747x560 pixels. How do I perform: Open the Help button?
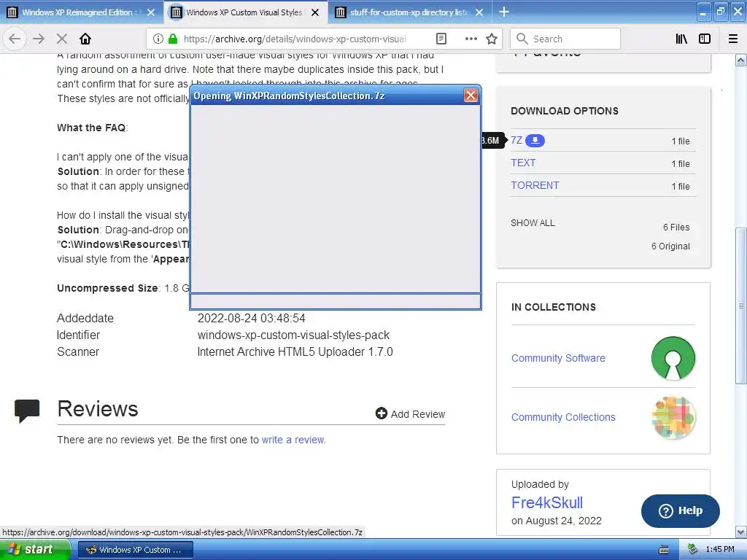[x=681, y=510]
